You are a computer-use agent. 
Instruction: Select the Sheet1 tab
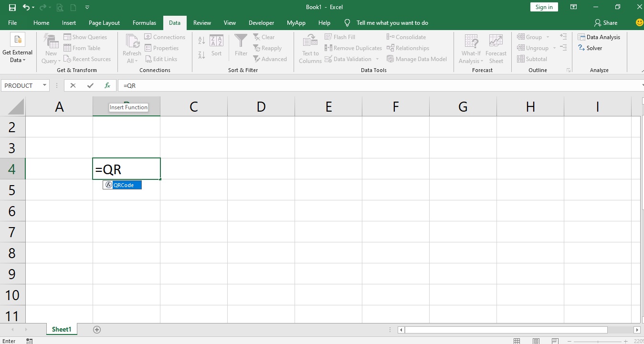coord(62,329)
